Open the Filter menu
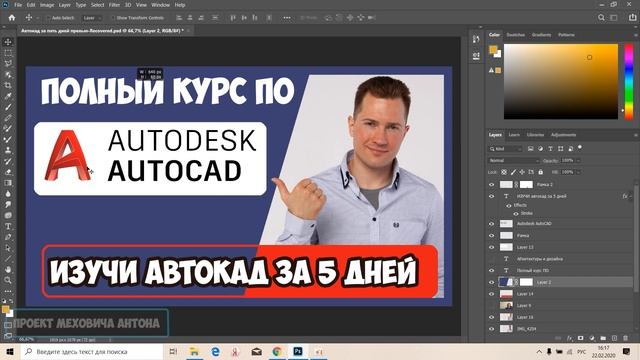 point(114,5)
